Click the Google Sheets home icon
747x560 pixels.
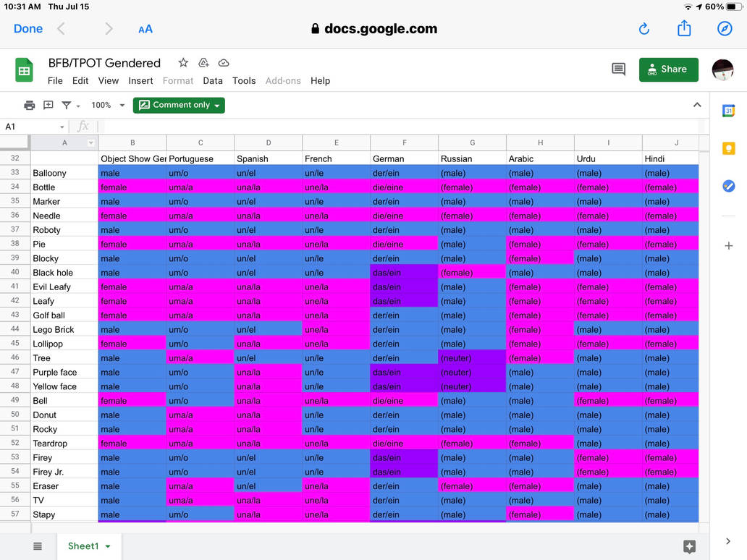pos(24,69)
